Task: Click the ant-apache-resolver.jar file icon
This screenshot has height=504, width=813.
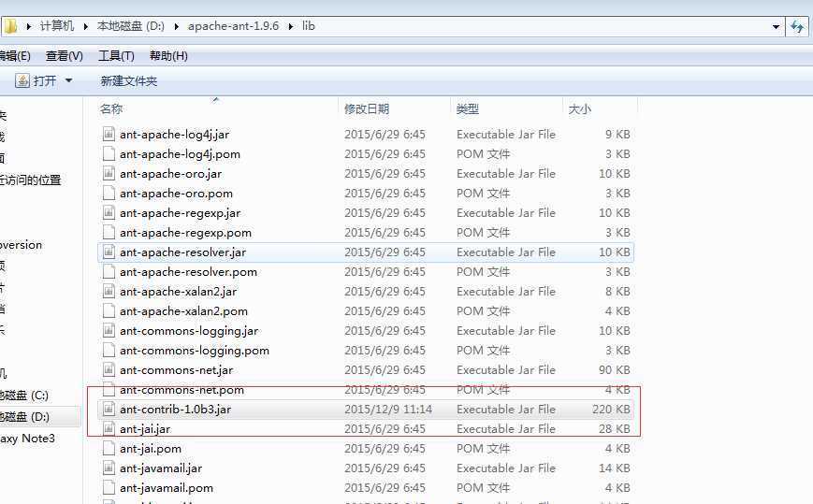Action: coord(109,252)
